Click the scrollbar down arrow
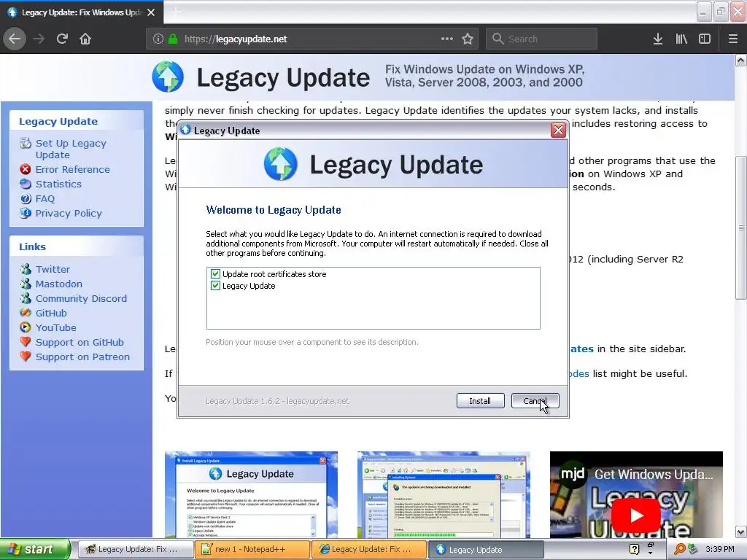This screenshot has height=560, width=747. 741,532
